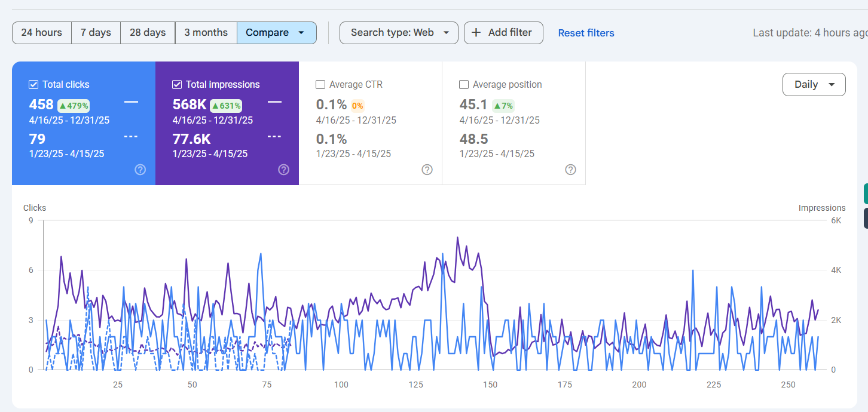Open help for Average position card
868x412 pixels.
coord(570,170)
